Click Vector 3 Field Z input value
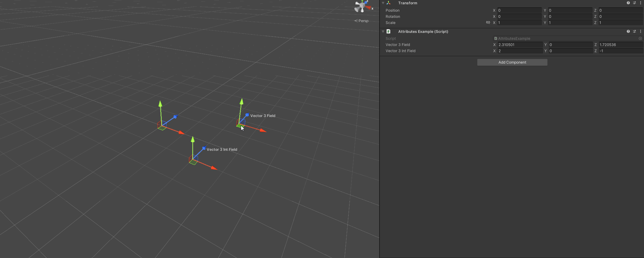 coord(621,45)
